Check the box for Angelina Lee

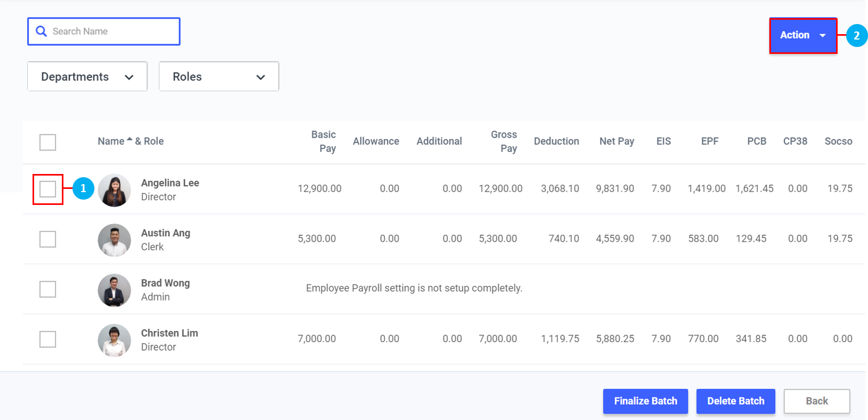(x=48, y=189)
